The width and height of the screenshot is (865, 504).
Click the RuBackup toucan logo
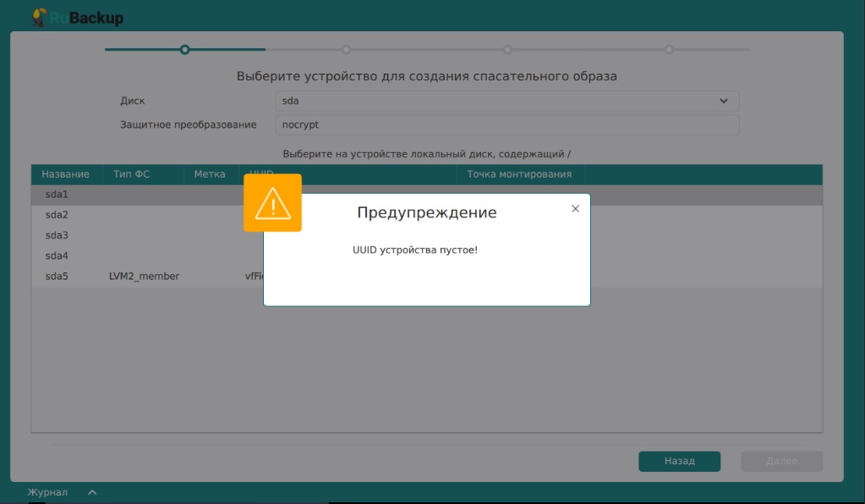click(x=38, y=16)
